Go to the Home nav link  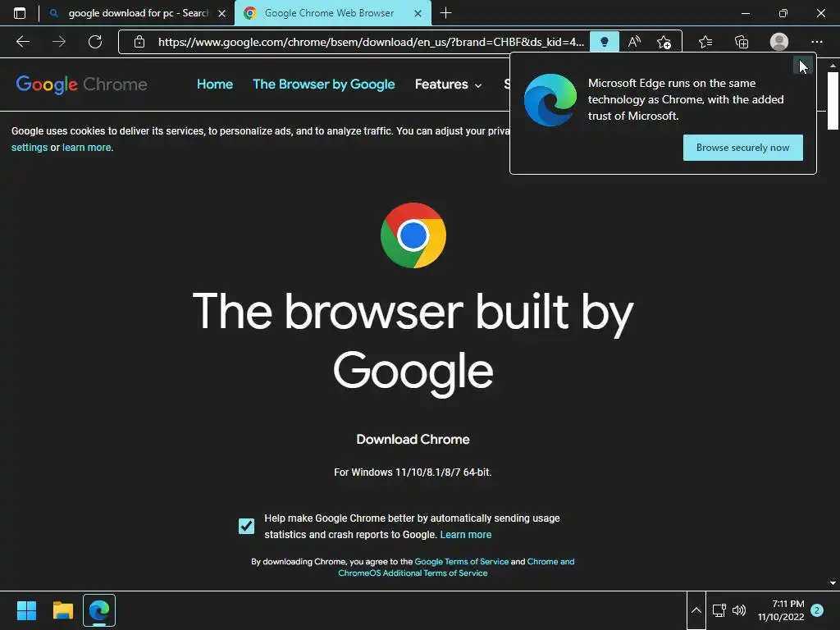(215, 84)
